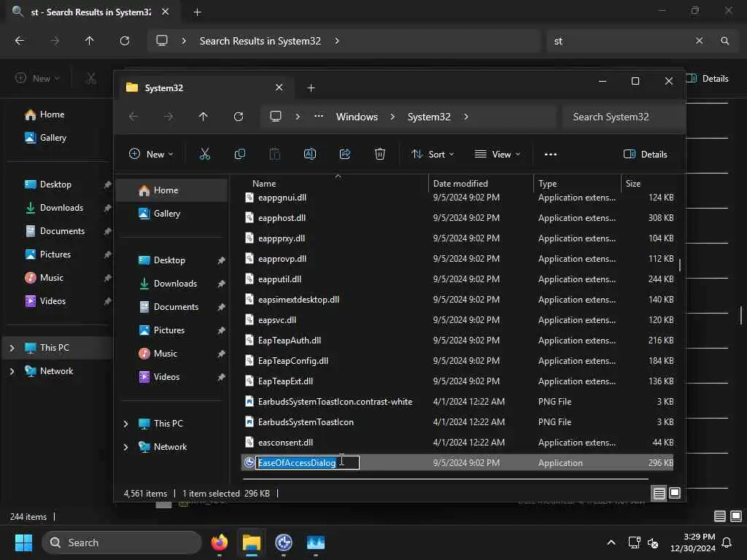Open Firefox from the taskbar
Viewport: 747px width, 560px height.
(x=220, y=542)
